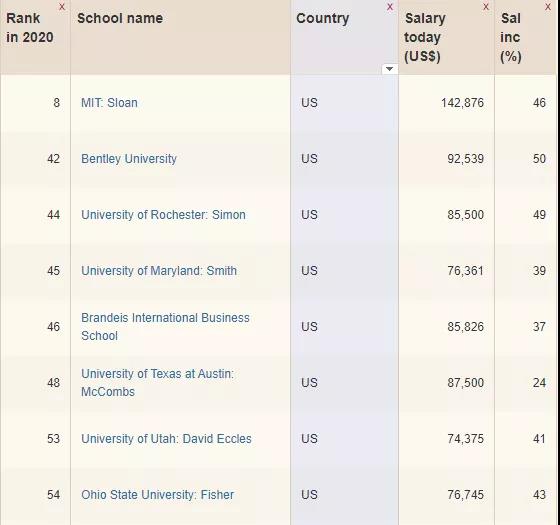
Task: Open University of Texas at Austin: McCombs
Action: (158, 382)
